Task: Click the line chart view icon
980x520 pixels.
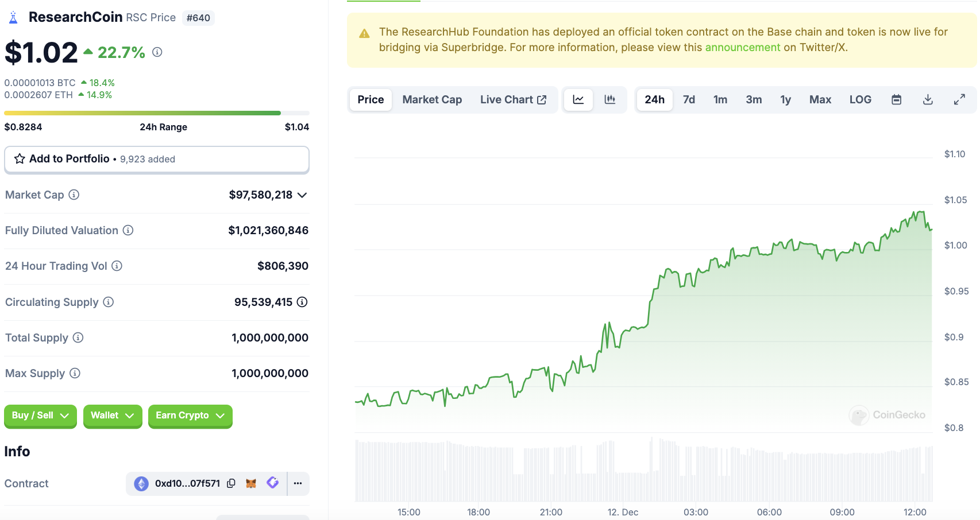Action: click(578, 100)
